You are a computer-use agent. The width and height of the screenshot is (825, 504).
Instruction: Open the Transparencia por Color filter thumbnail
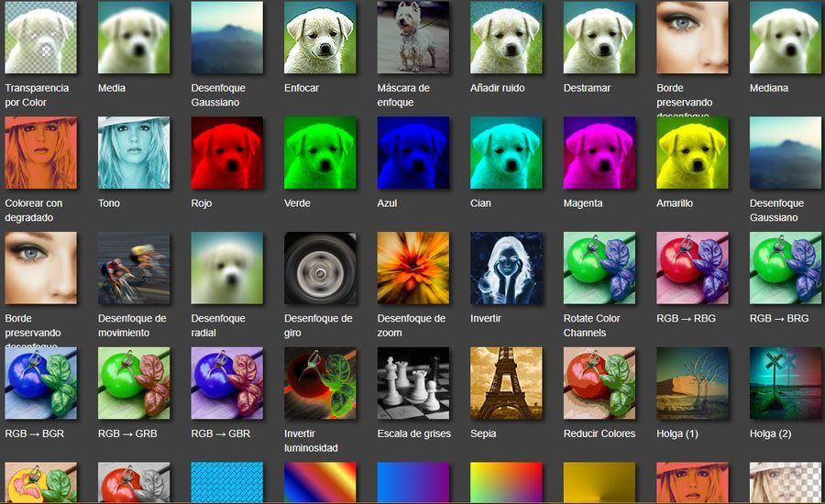coord(40,38)
